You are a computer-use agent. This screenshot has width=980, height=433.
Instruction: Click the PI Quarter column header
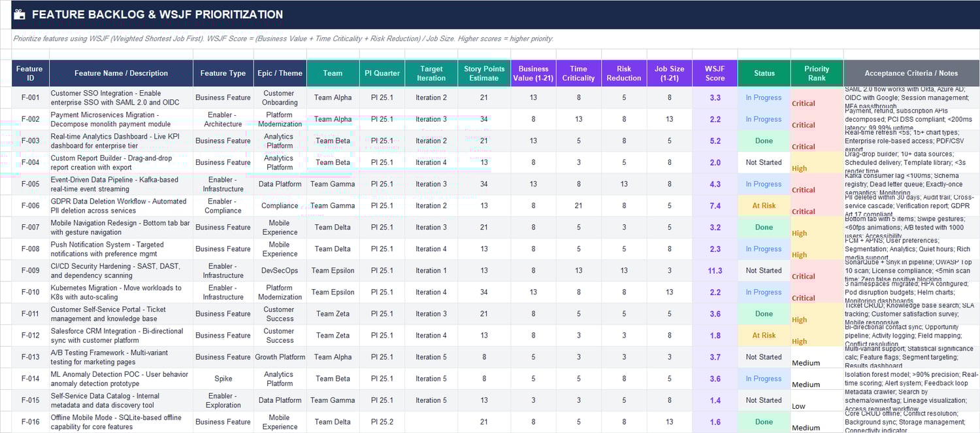[x=382, y=73]
